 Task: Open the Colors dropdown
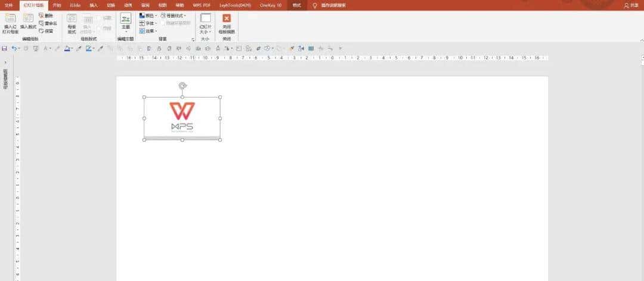click(148, 15)
